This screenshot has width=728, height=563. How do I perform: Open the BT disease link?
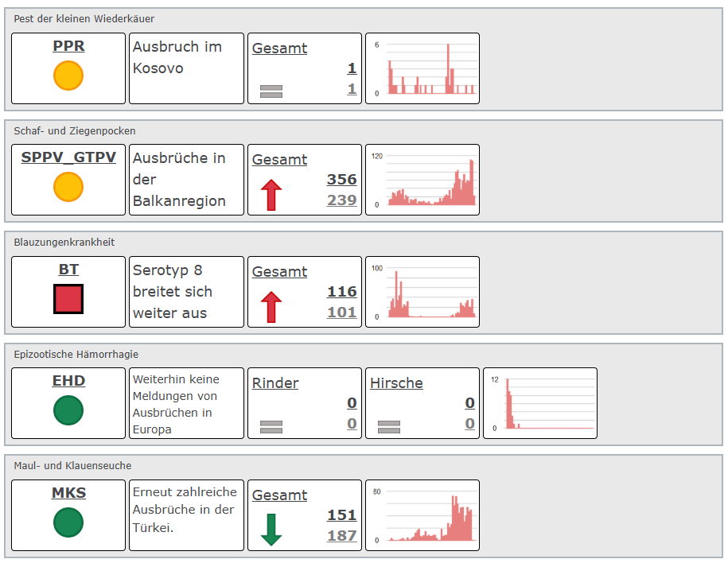click(x=68, y=270)
